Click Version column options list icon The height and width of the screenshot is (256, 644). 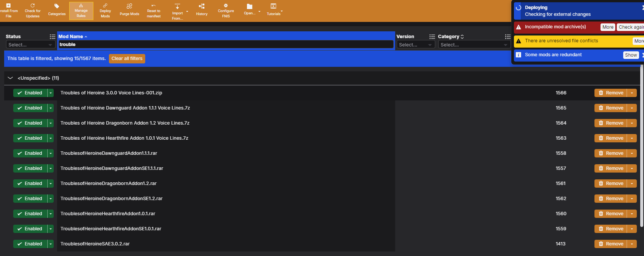coord(432,37)
